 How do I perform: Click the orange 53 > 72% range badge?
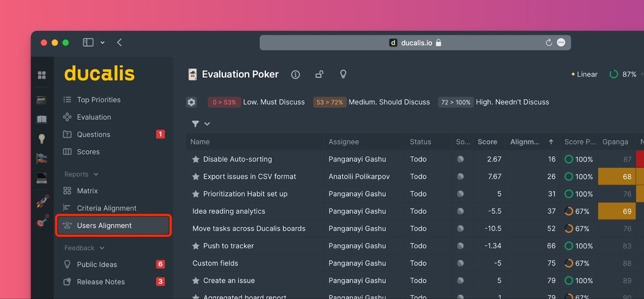(330, 102)
